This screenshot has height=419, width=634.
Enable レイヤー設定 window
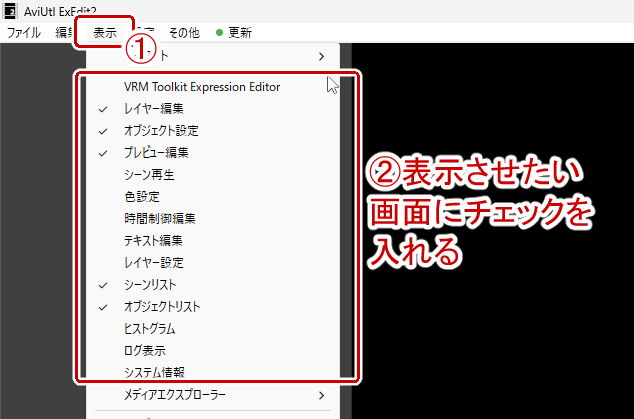213,262
